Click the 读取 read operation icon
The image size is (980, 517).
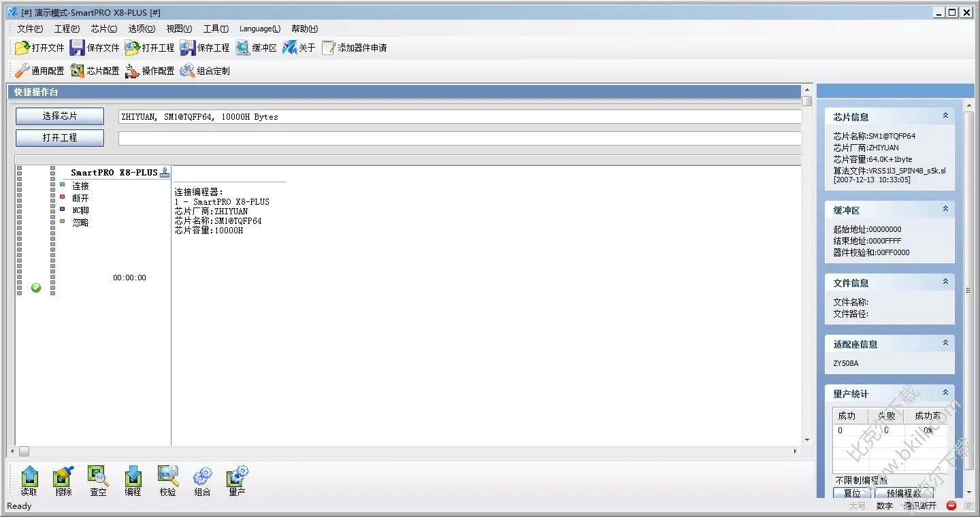(29, 481)
